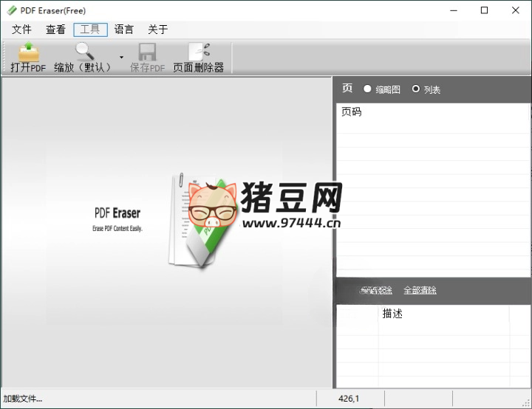Click the 描述 column header
The image size is (532, 409).
point(392,313)
